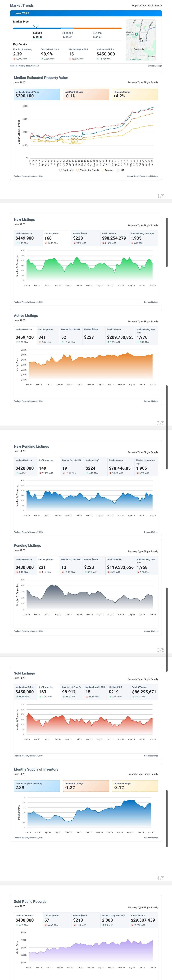
Task: Click the up arrow beside 15.6% MoM
Action: [63, 342]
